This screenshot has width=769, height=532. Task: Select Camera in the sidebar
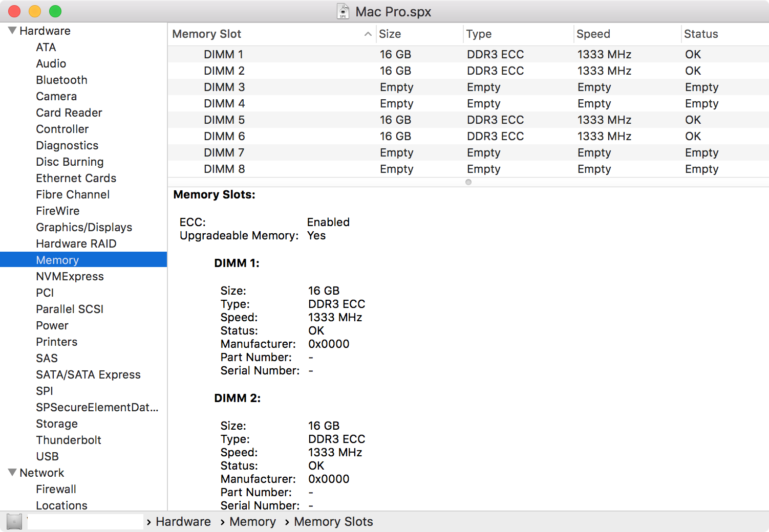pyautogui.click(x=56, y=96)
